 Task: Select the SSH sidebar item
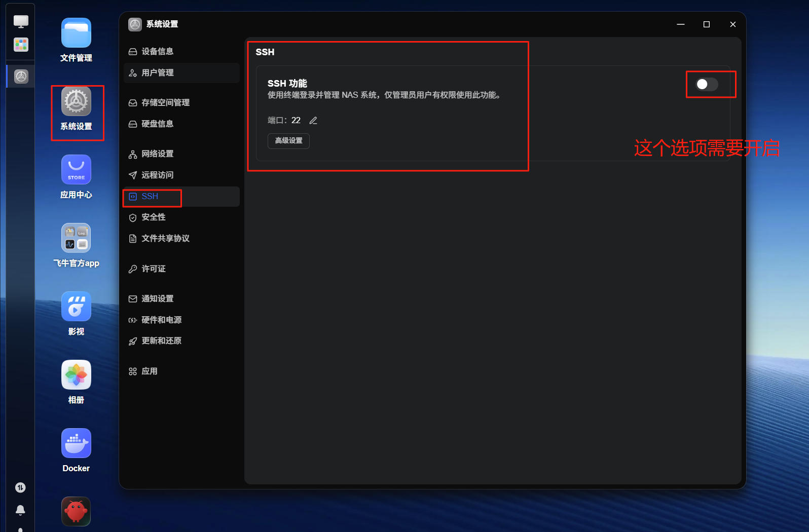(x=181, y=197)
